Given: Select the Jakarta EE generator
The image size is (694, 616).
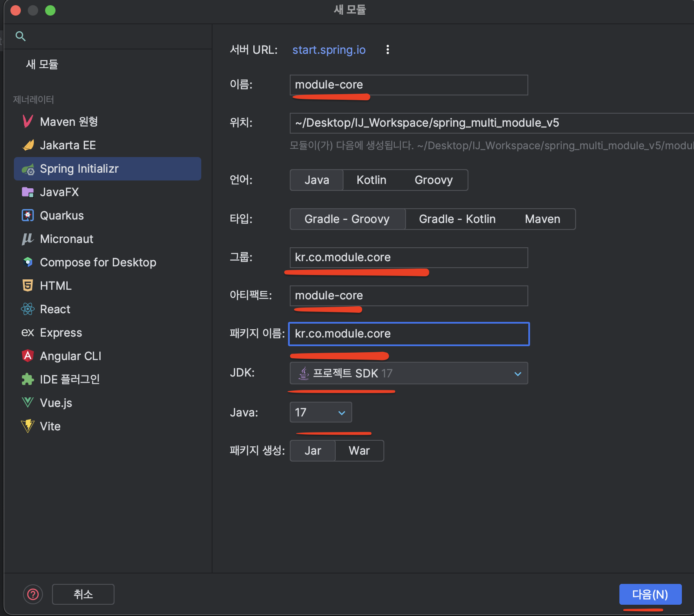Looking at the screenshot, I should 108,145.
